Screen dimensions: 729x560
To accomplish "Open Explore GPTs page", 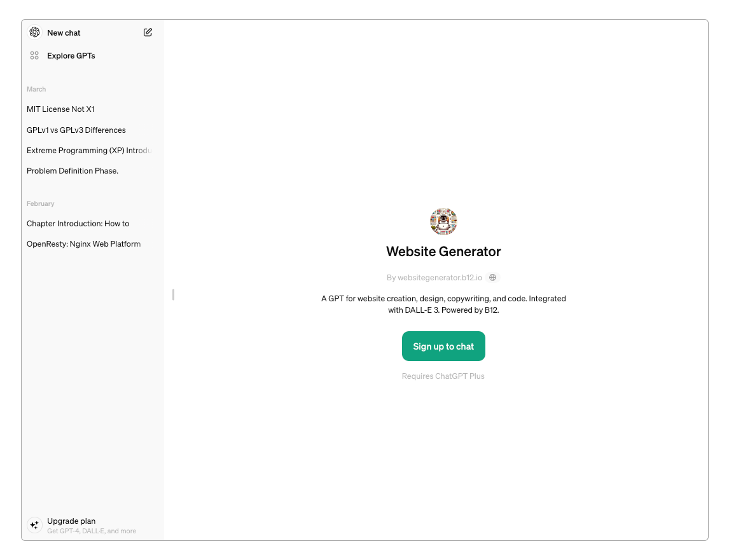I will point(71,56).
